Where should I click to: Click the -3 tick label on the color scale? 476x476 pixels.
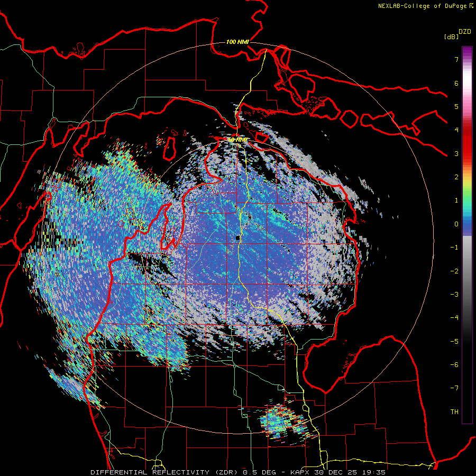(454, 295)
